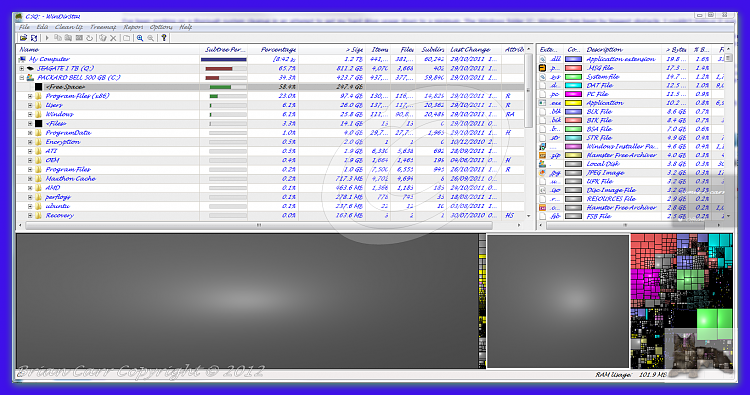750x395 pixels.
Task: Select the perflogs folder row
Action: (270, 197)
